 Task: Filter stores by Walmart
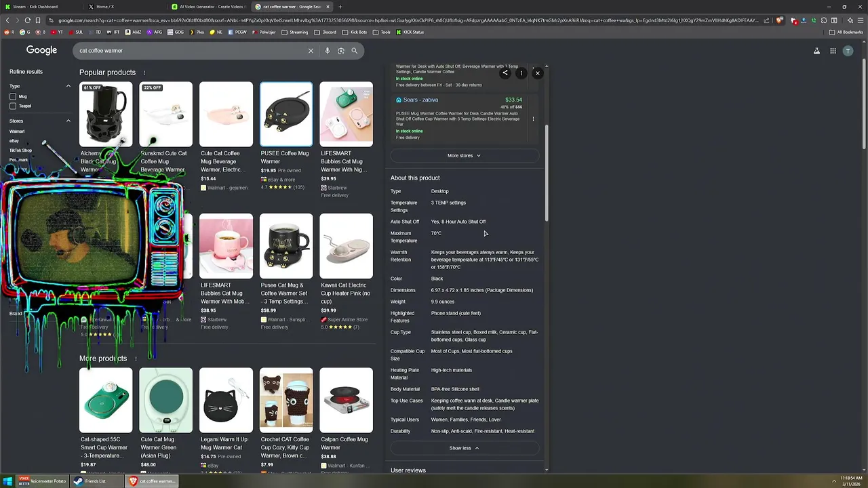tap(17, 131)
